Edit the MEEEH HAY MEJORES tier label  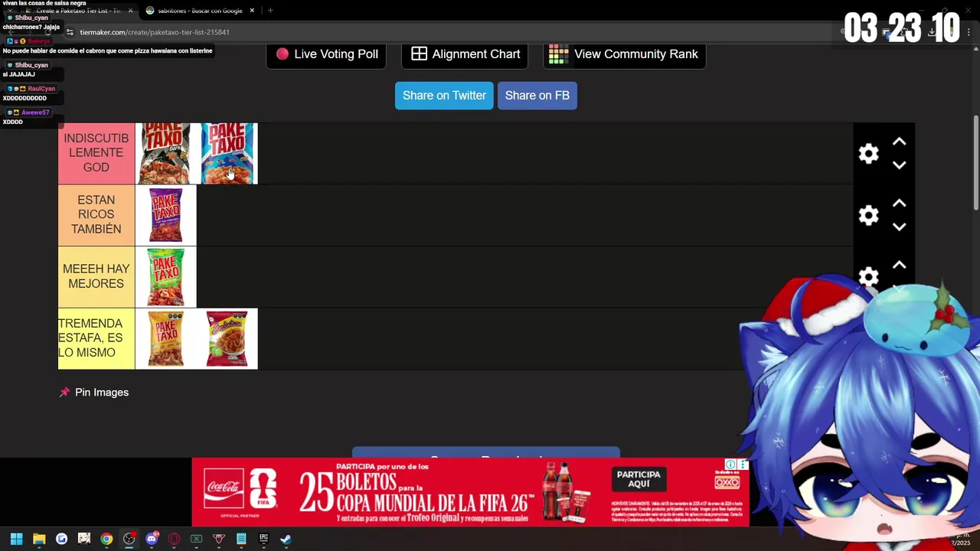[x=96, y=276]
